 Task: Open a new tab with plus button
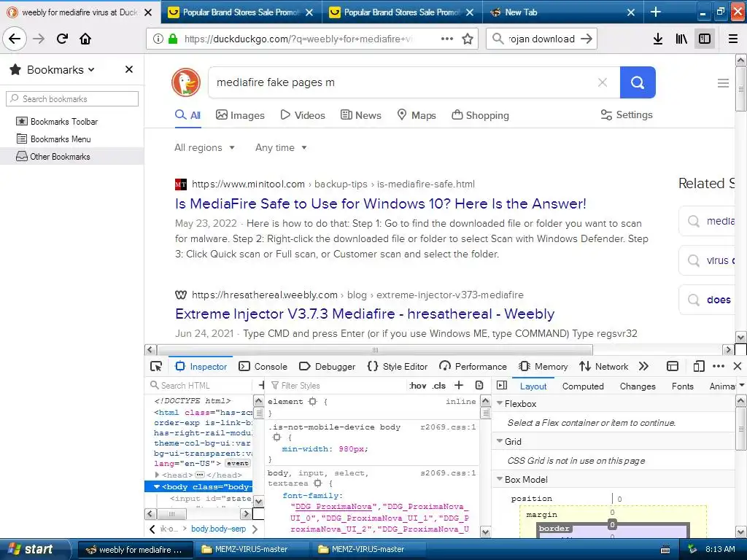[x=656, y=12]
